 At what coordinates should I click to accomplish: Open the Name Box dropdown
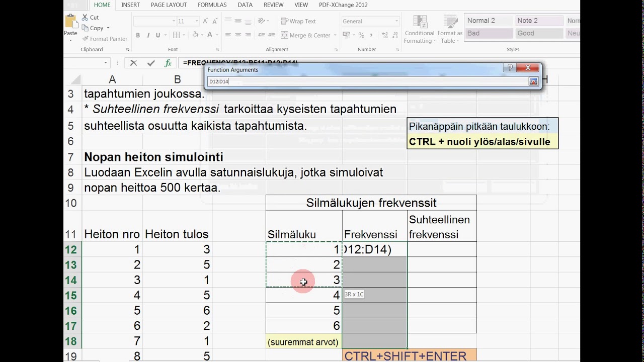pos(106,63)
